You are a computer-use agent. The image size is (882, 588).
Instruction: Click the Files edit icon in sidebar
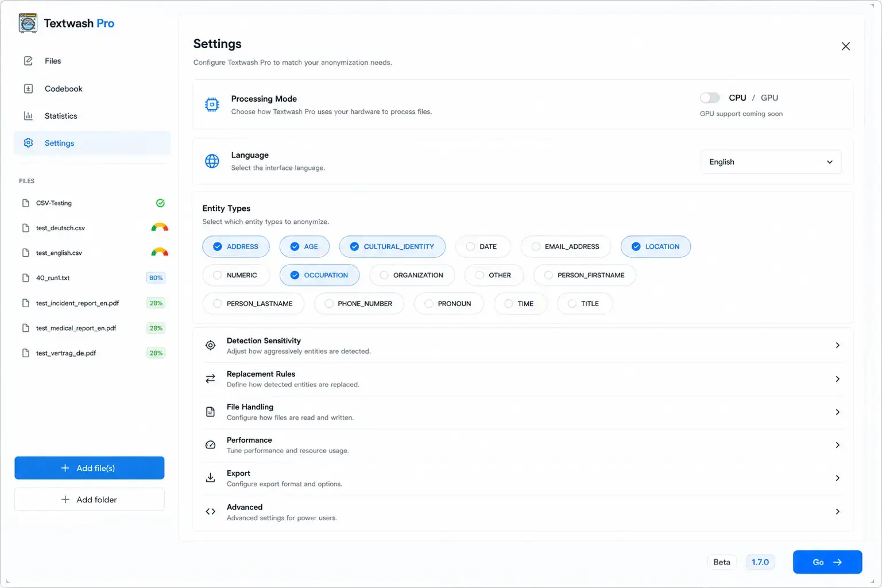[x=28, y=61]
